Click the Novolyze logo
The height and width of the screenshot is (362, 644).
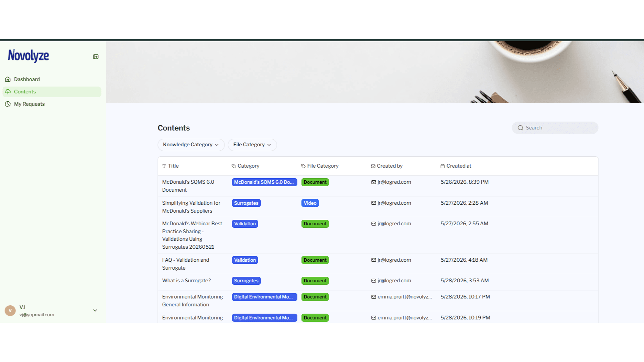tap(29, 56)
